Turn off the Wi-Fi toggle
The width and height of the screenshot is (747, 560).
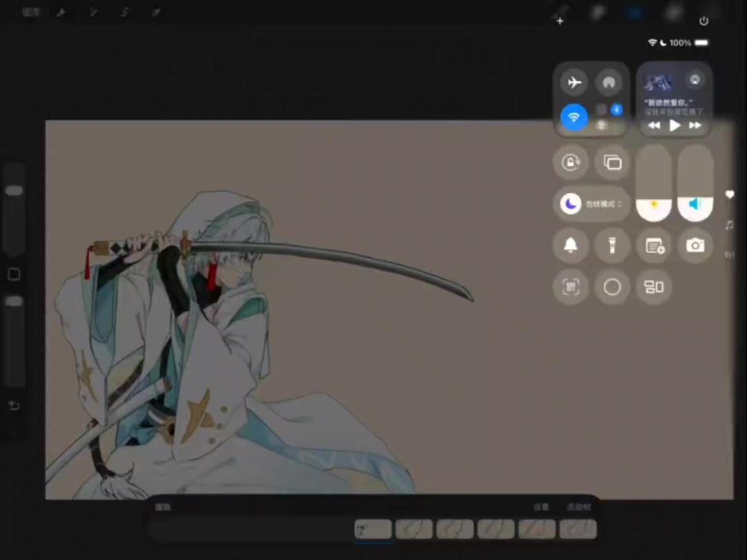pyautogui.click(x=574, y=118)
